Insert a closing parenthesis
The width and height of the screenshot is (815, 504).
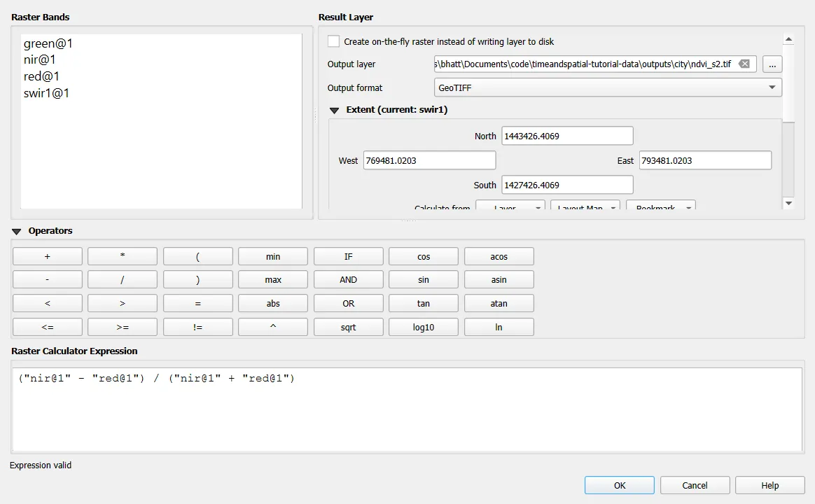point(197,279)
